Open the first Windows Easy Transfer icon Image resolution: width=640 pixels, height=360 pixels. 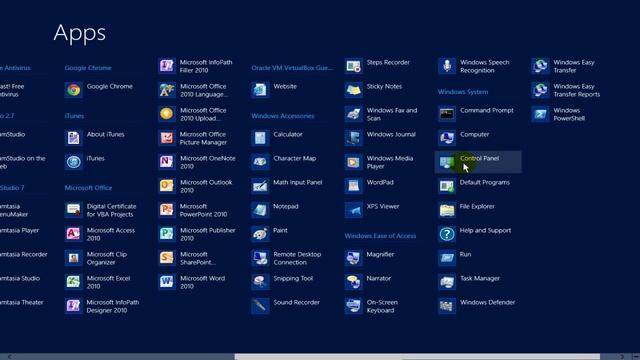540,66
